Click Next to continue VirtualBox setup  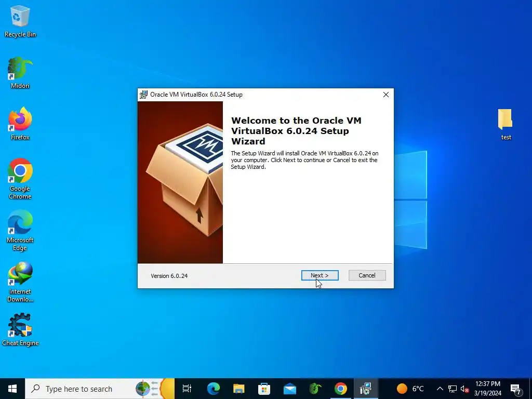click(x=320, y=275)
